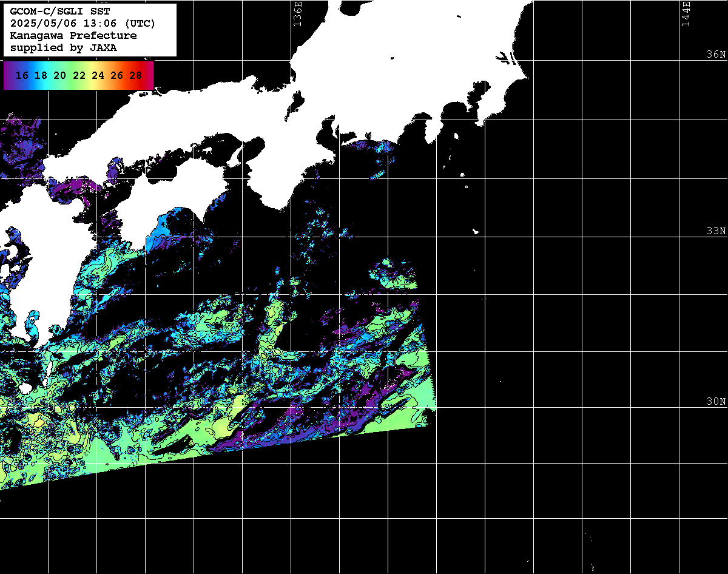Click the "36N" latitude label
Viewport: 728px width, 574px height.
coord(716,55)
